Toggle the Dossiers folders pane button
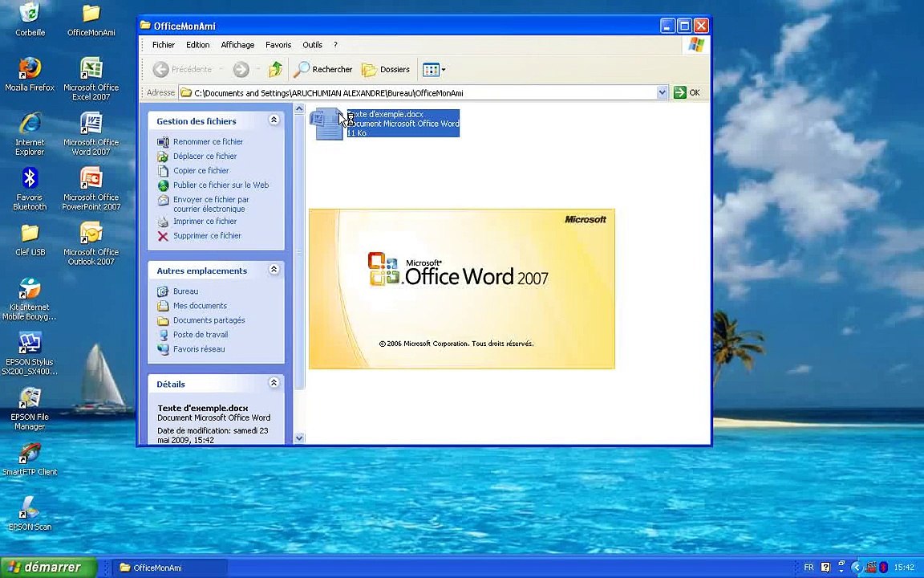Screen dimensions: 924x578 [x=386, y=70]
